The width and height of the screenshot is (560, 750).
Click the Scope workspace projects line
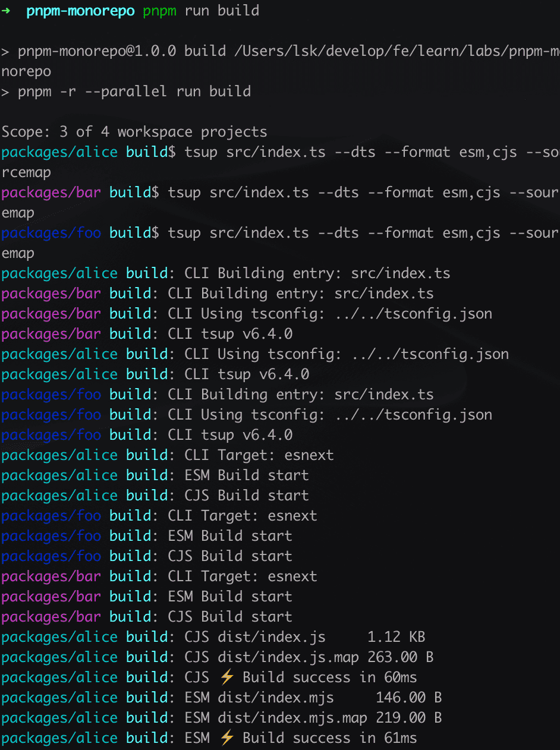coord(134,131)
